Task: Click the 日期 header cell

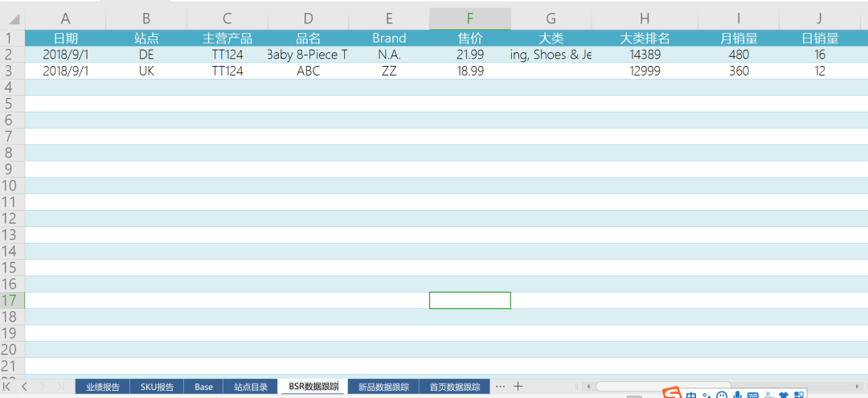Action: (x=65, y=39)
